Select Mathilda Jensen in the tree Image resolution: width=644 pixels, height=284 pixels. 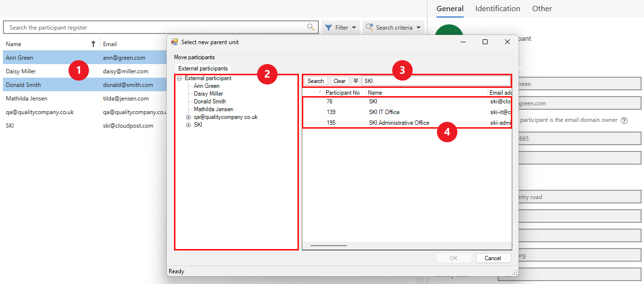[x=213, y=109]
